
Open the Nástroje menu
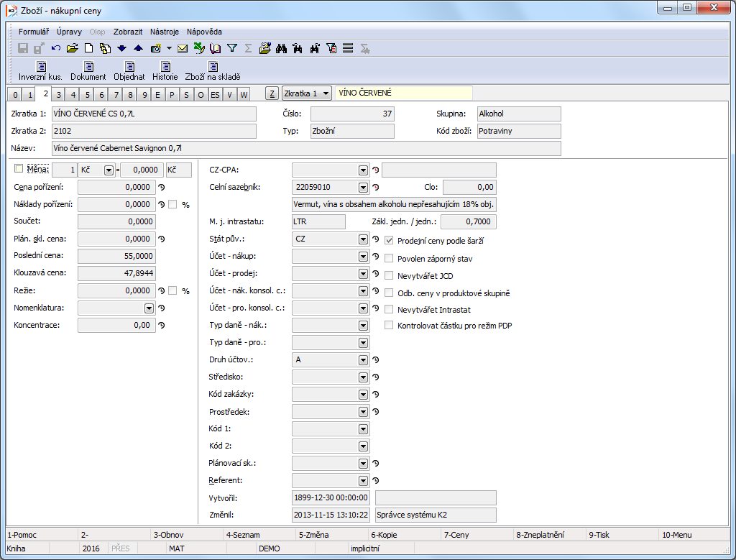pos(165,32)
